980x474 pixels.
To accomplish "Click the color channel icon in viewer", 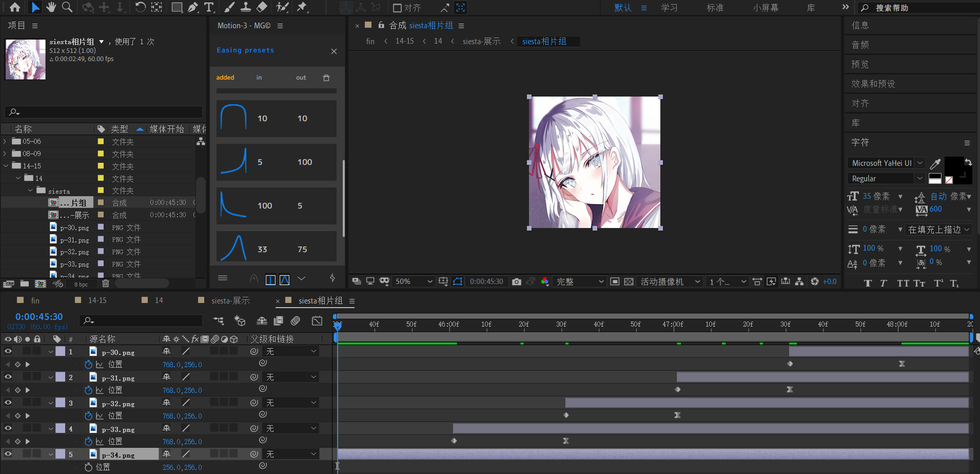I will tap(545, 281).
